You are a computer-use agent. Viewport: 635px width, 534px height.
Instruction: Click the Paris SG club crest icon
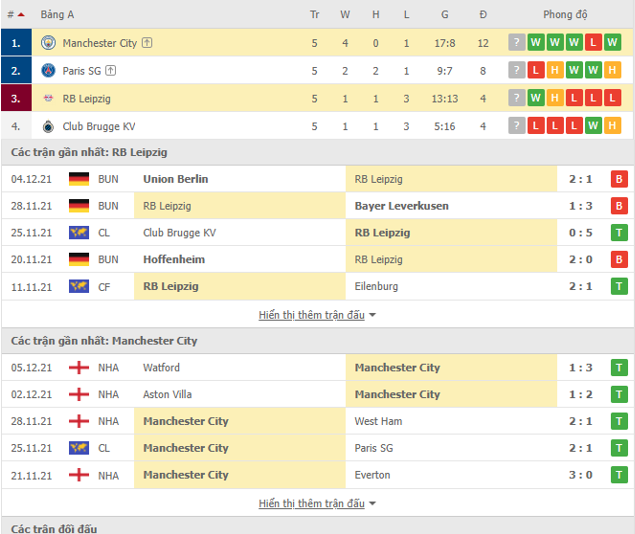pos(49,70)
